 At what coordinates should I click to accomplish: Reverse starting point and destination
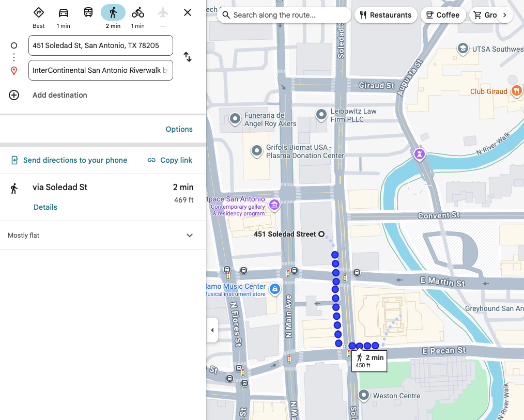click(188, 57)
